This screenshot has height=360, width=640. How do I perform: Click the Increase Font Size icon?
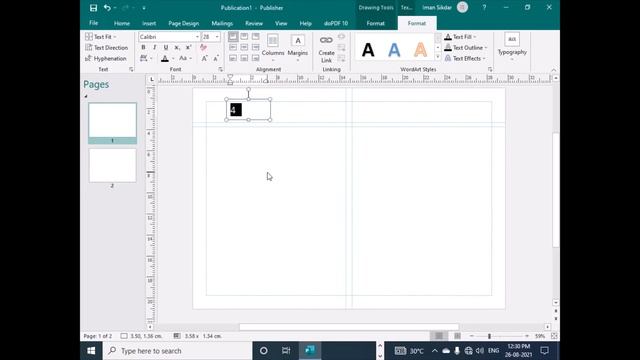204,59
